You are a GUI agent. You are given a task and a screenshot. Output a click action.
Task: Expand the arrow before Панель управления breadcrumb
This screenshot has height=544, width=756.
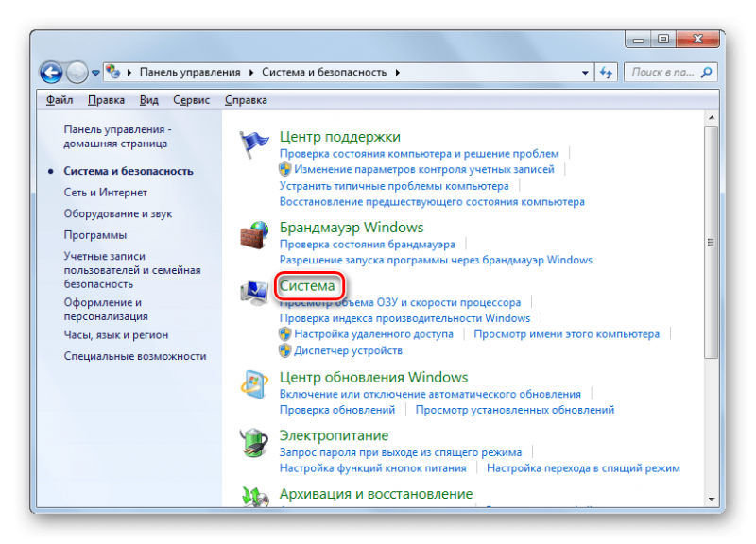click(x=129, y=73)
